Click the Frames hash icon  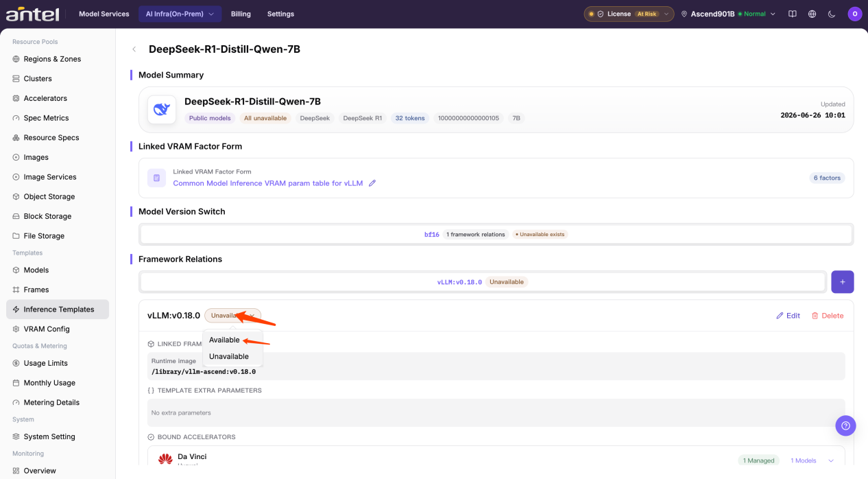(16, 290)
